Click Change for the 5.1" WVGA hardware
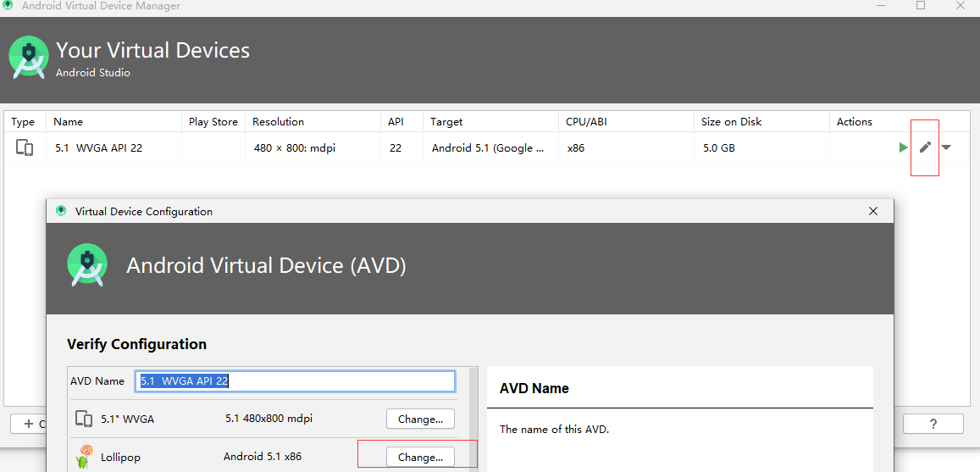 420,419
